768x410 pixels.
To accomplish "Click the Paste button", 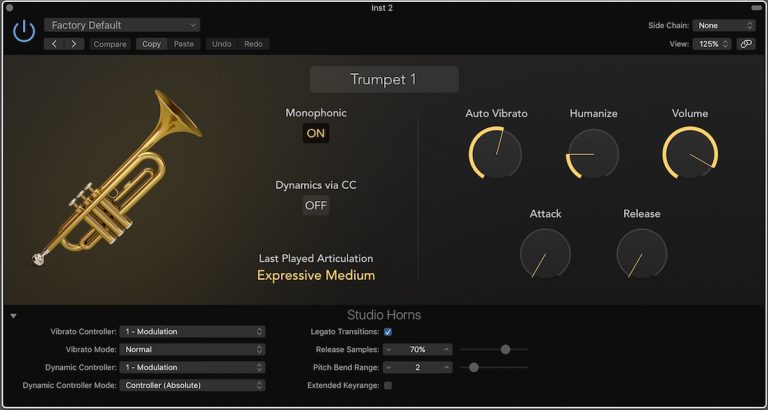I will [184, 44].
